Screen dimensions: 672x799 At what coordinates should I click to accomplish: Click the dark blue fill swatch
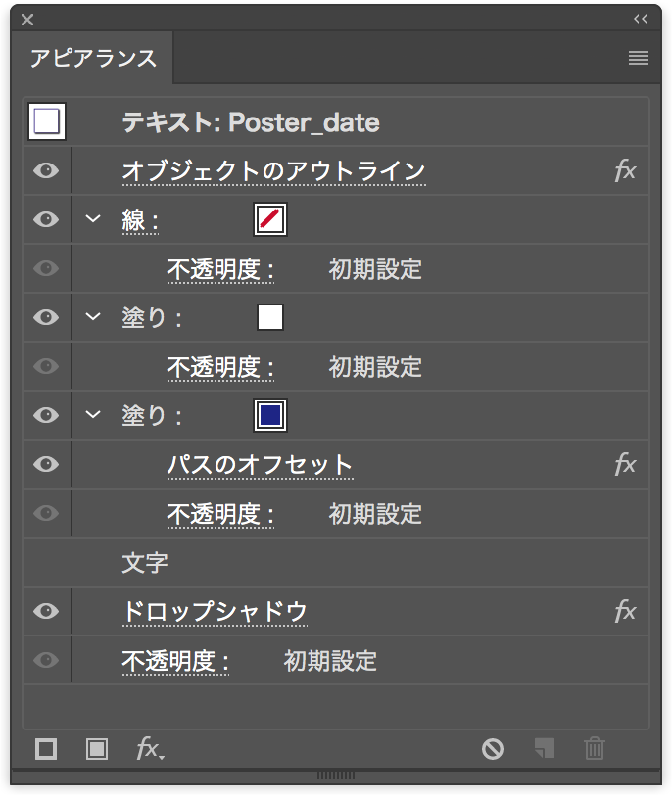(270, 415)
